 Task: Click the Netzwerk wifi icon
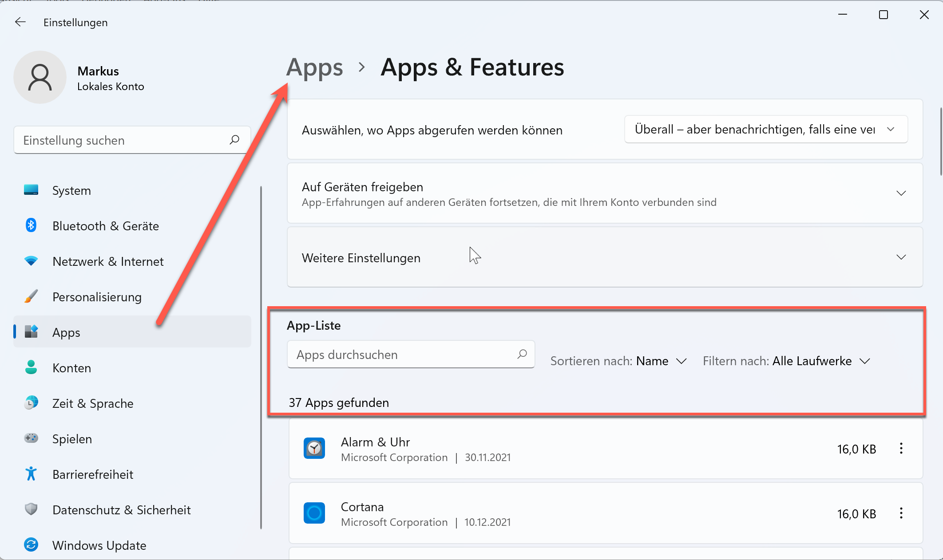[x=31, y=261]
